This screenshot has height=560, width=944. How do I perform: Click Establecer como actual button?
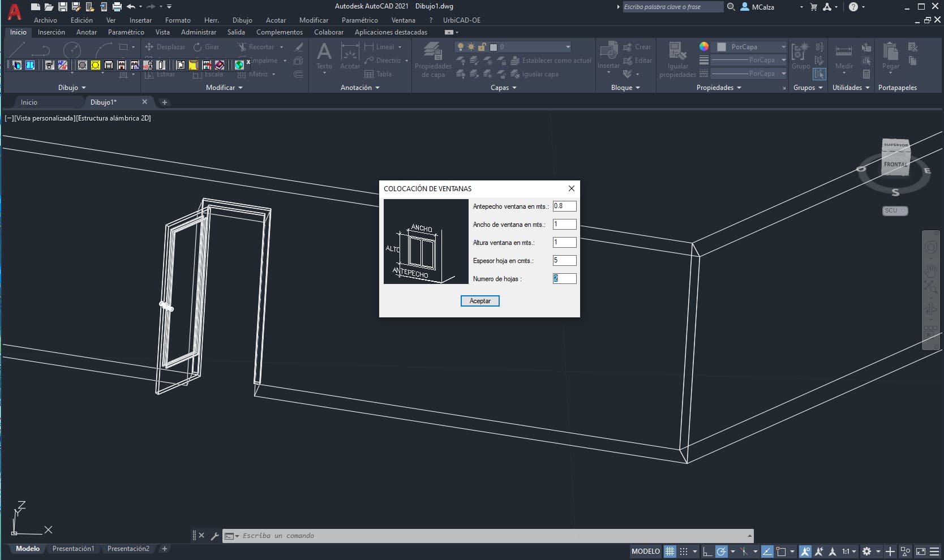tap(550, 61)
